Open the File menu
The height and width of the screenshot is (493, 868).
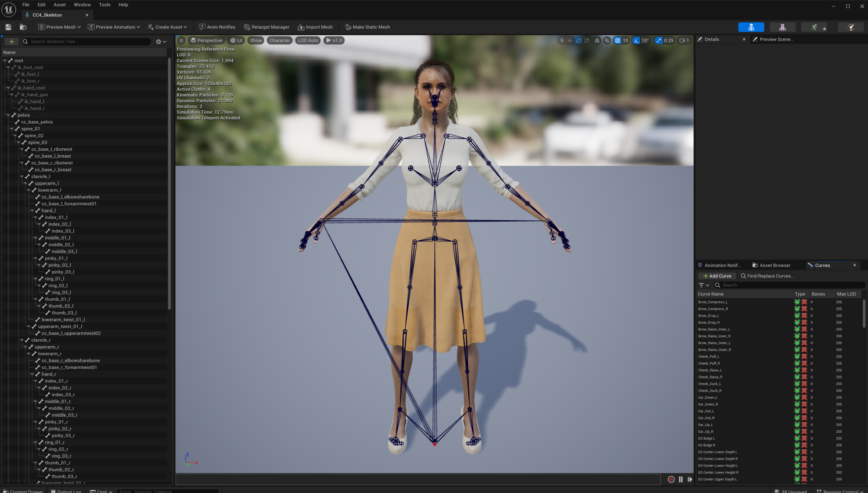(26, 5)
